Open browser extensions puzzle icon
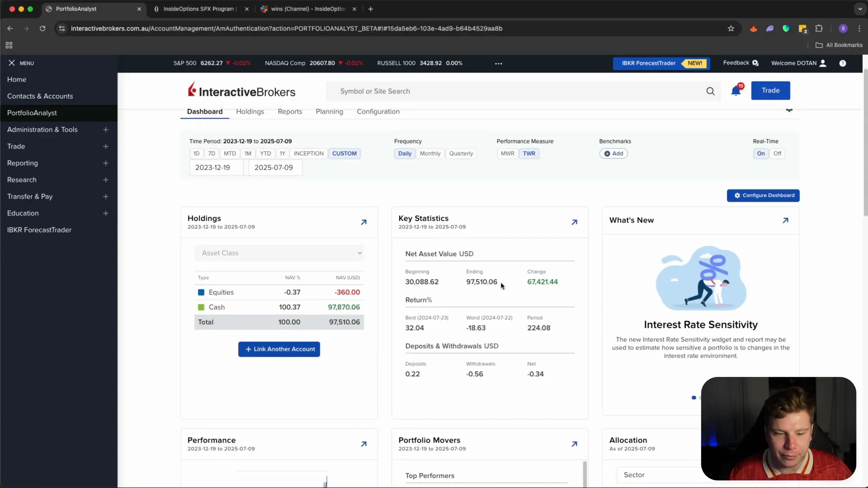Screen dimensions: 868x488 pos(819,28)
